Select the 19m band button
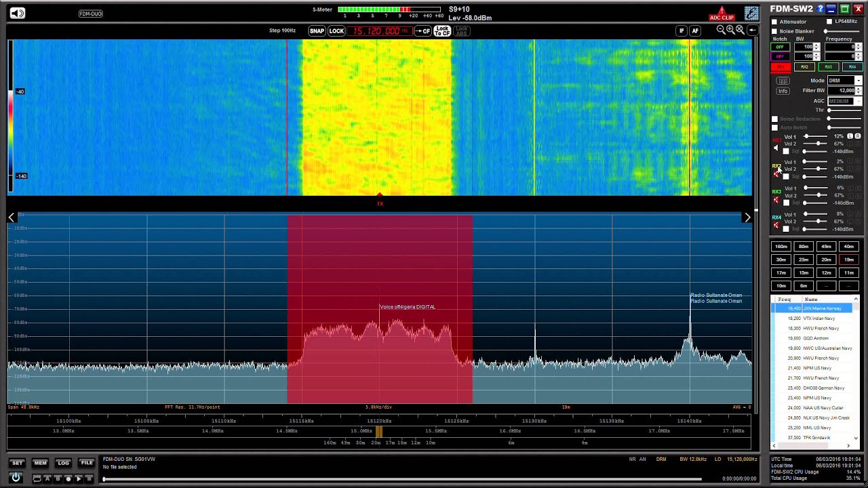The image size is (868, 488). 848,260
